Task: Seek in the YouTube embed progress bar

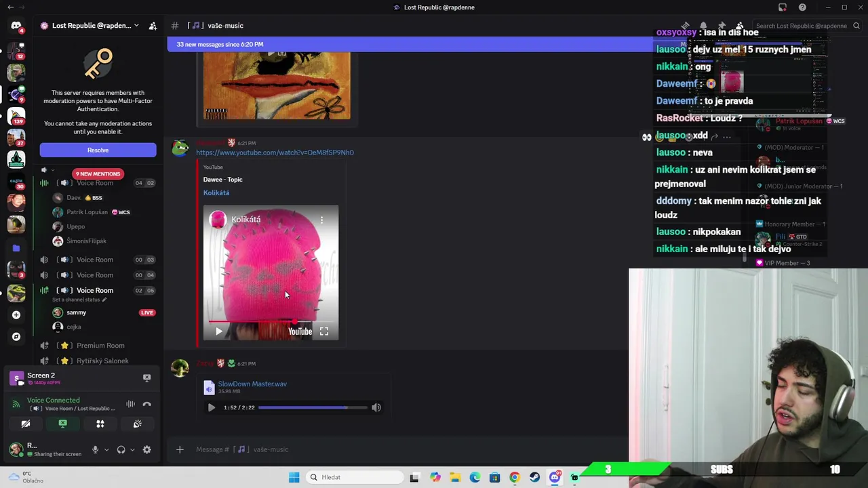Action: pyautogui.click(x=271, y=321)
